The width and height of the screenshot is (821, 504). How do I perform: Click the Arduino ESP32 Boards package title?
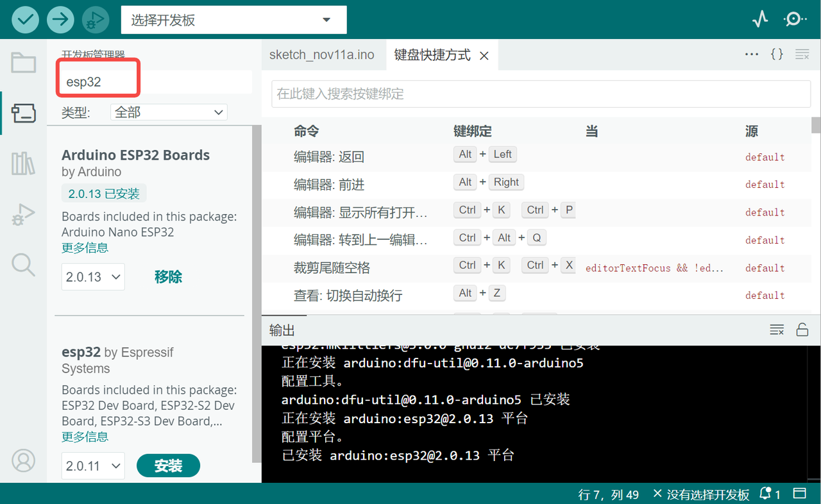136,155
